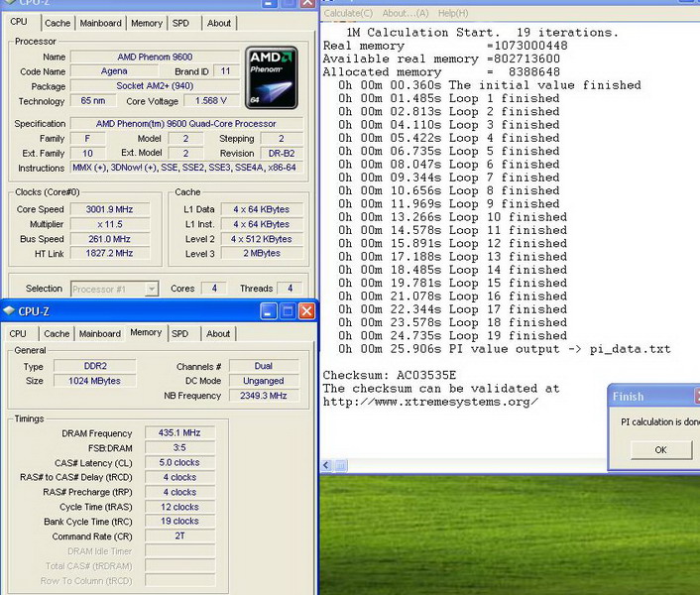This screenshot has height=595, width=700.
Task: Open About tab in lower CPU-Z window
Action: point(218,333)
